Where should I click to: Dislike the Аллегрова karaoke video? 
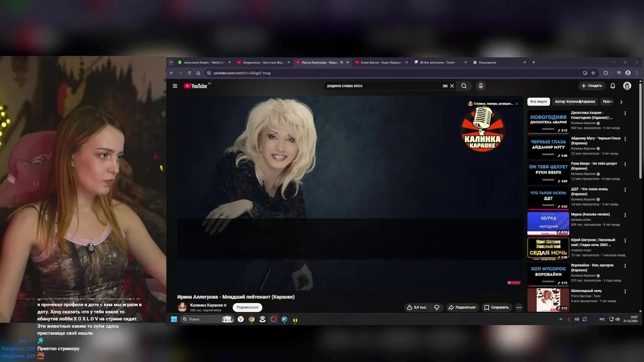tap(437, 307)
